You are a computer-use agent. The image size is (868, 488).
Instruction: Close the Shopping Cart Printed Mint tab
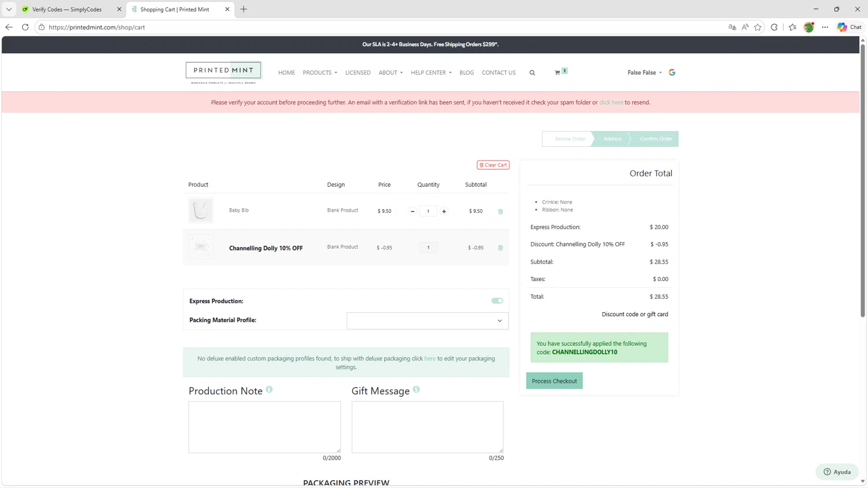227,9
